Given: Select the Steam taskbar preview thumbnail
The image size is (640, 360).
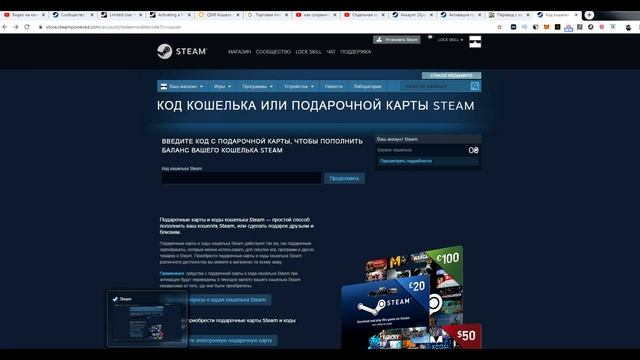Looking at the screenshot, I should [147, 319].
